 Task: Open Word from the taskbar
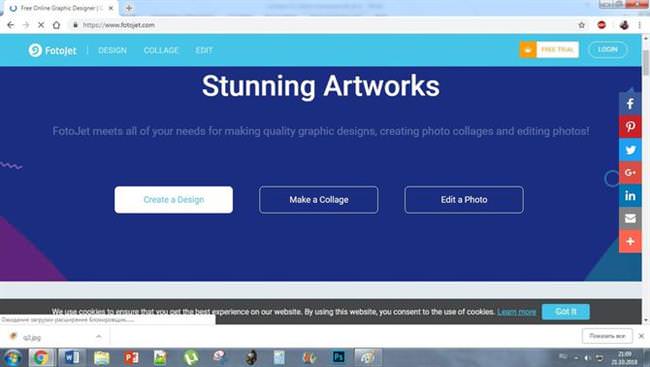[72, 357]
